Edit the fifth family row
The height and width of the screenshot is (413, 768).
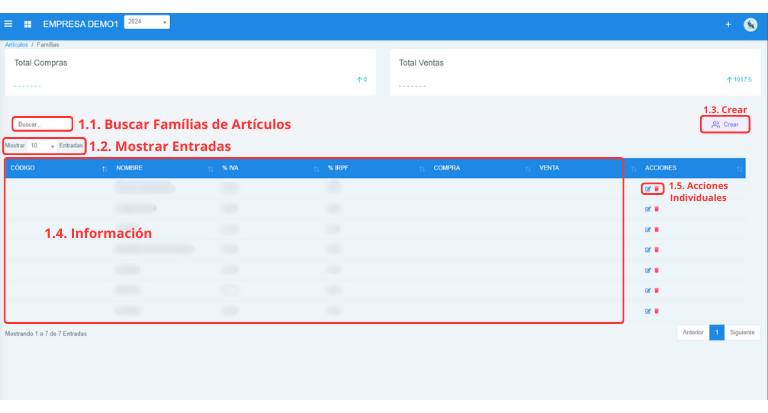[648, 270]
